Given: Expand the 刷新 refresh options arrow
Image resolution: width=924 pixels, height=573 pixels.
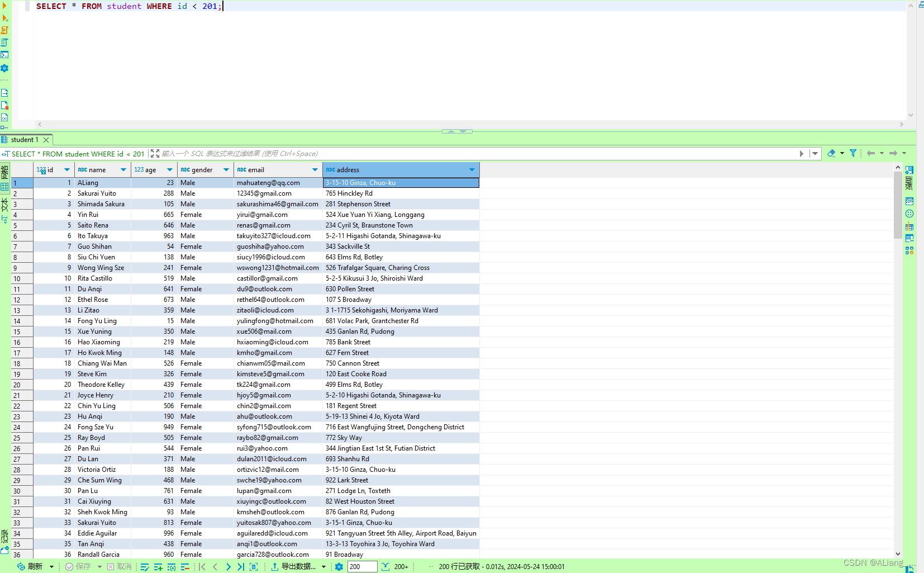Looking at the screenshot, I should coord(51,567).
